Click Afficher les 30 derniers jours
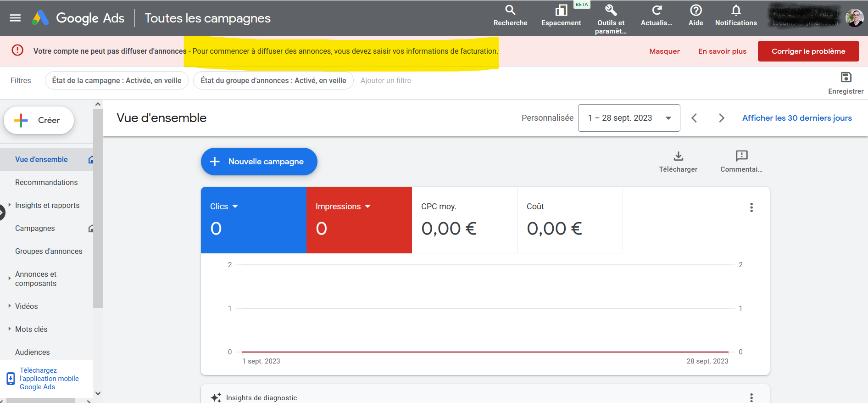The width and height of the screenshot is (868, 403). (796, 118)
